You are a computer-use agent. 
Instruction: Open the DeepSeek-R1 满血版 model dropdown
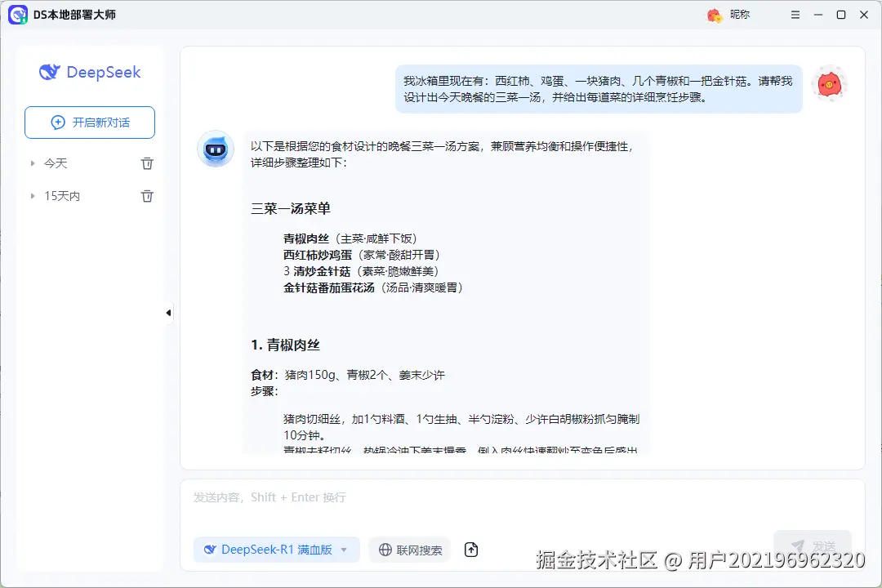click(344, 550)
